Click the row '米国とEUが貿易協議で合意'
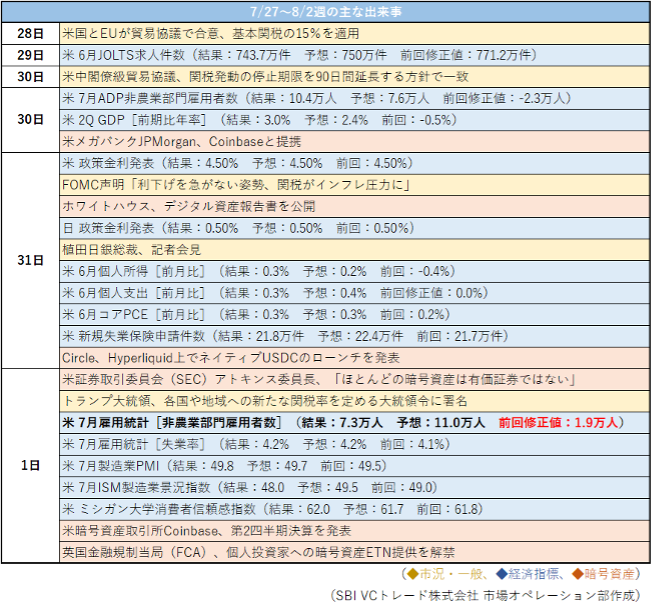The height and width of the screenshot is (604, 652). (355, 33)
